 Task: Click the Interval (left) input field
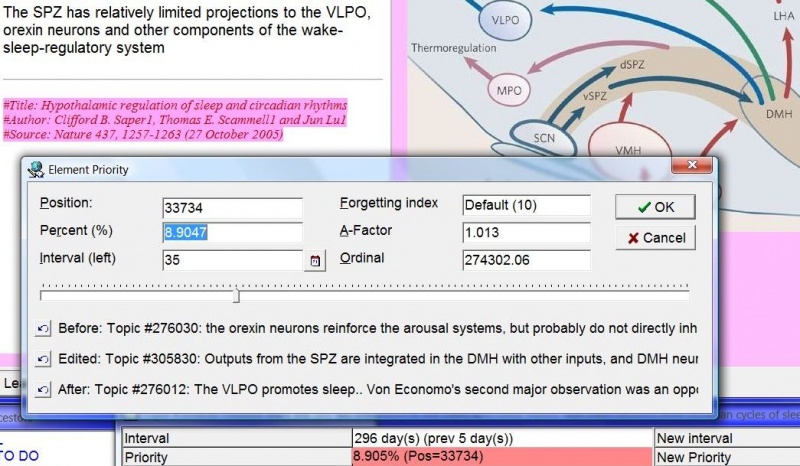pos(233,260)
